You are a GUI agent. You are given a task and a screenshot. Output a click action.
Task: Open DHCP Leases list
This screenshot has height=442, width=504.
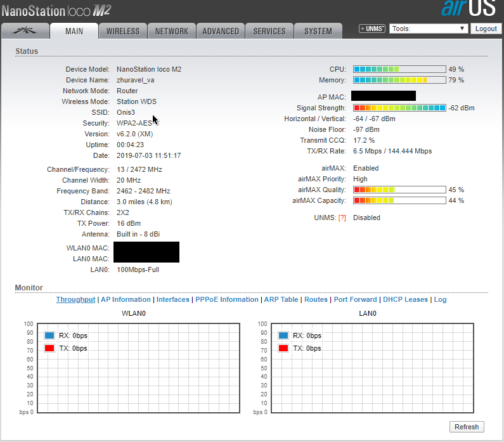point(405,299)
